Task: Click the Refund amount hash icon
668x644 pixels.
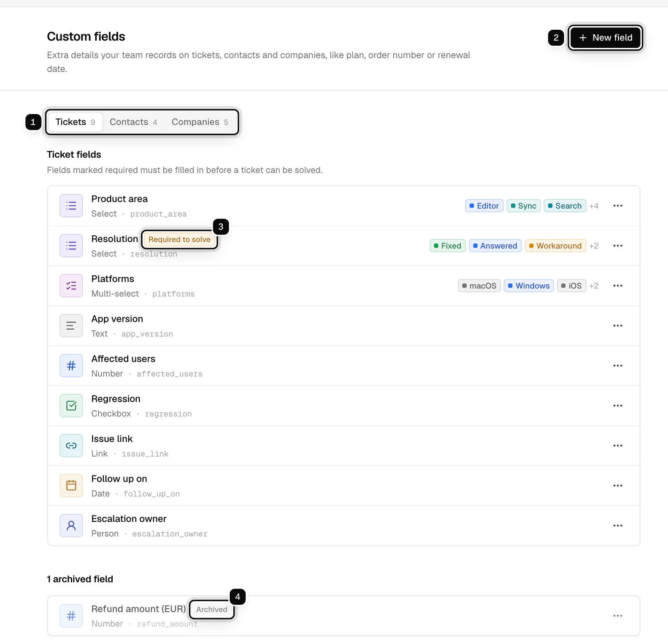Action: click(71, 616)
